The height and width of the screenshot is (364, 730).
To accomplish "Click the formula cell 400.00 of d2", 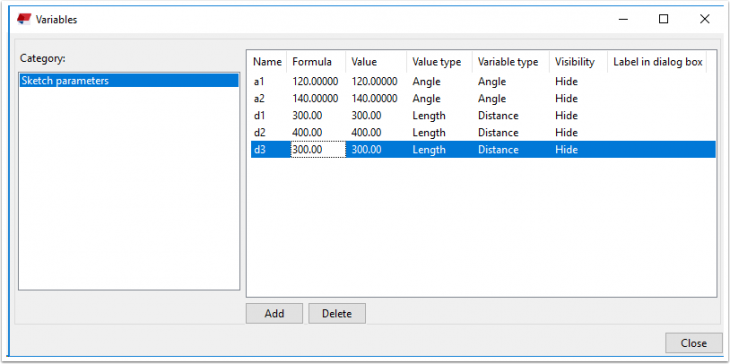I will point(307,133).
